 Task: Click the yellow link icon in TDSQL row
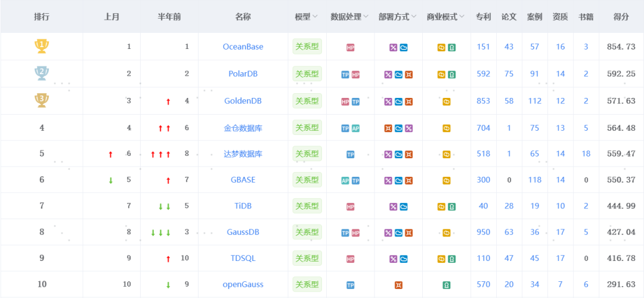tap(441, 259)
